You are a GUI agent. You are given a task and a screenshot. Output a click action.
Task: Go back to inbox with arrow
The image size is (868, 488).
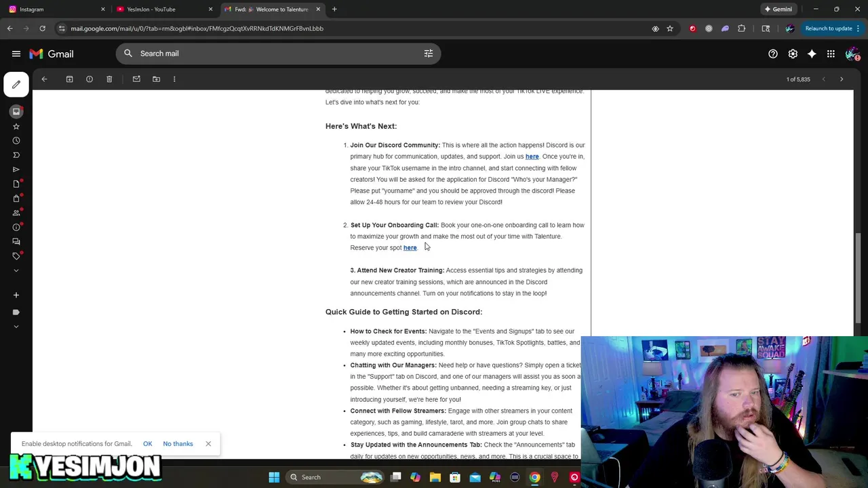[x=44, y=79]
